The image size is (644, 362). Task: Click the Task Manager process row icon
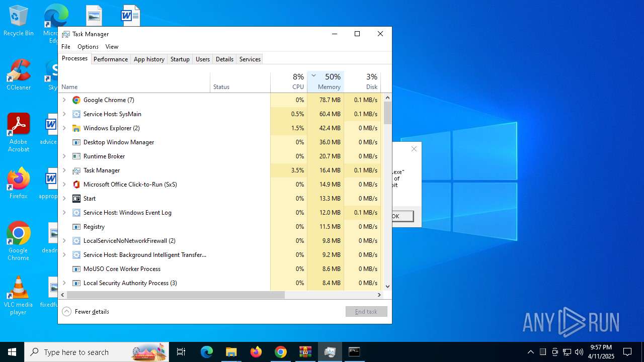(x=76, y=170)
